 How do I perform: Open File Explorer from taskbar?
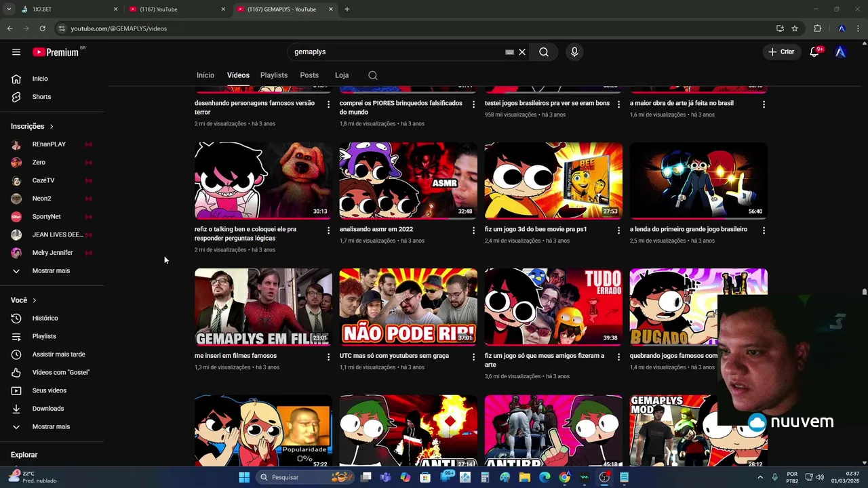[x=525, y=477]
